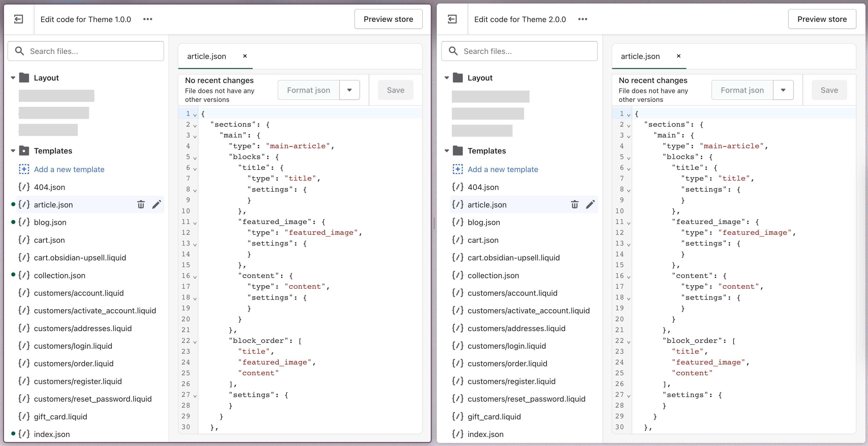Viewport: 868px width, 446px height.
Task: Click the add-template plus icon in Theme 1.0.0
Action: (x=24, y=169)
